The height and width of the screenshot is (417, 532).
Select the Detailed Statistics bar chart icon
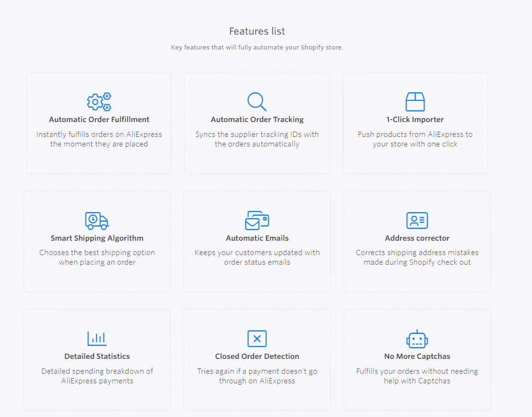[x=97, y=338]
